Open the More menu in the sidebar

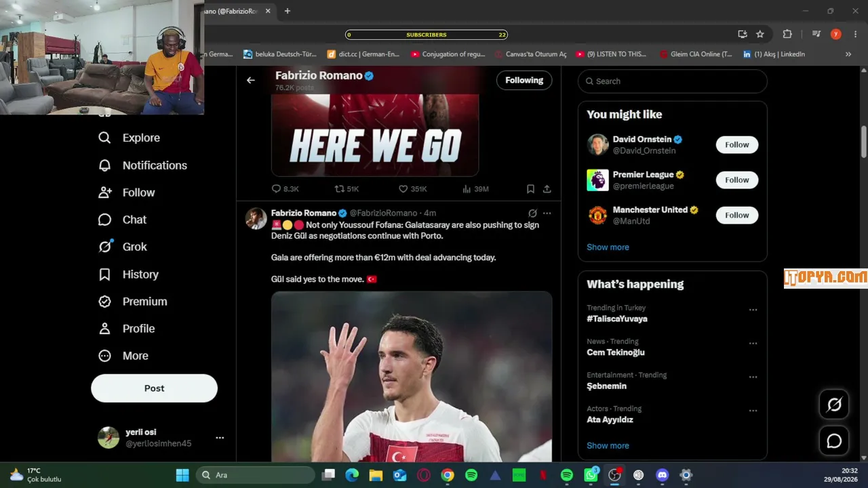click(x=123, y=356)
